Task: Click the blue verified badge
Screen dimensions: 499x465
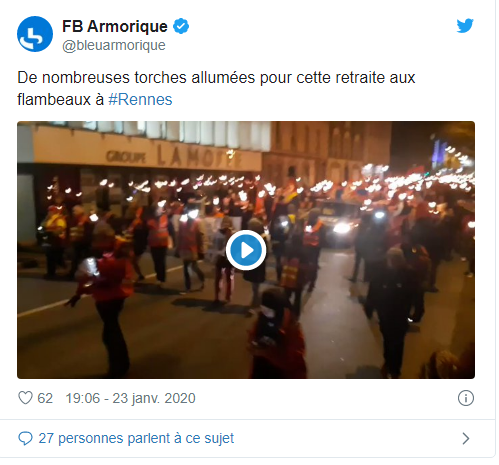Action: 181,26
